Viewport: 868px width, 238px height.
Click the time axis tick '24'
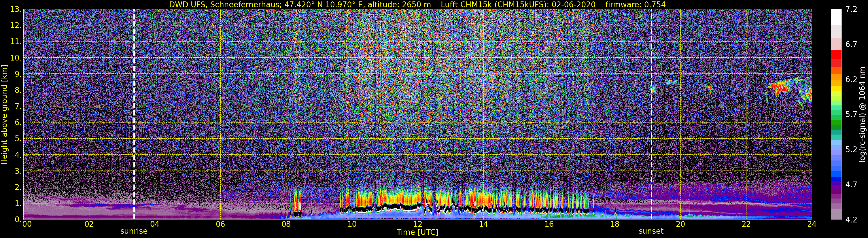tap(812, 224)
